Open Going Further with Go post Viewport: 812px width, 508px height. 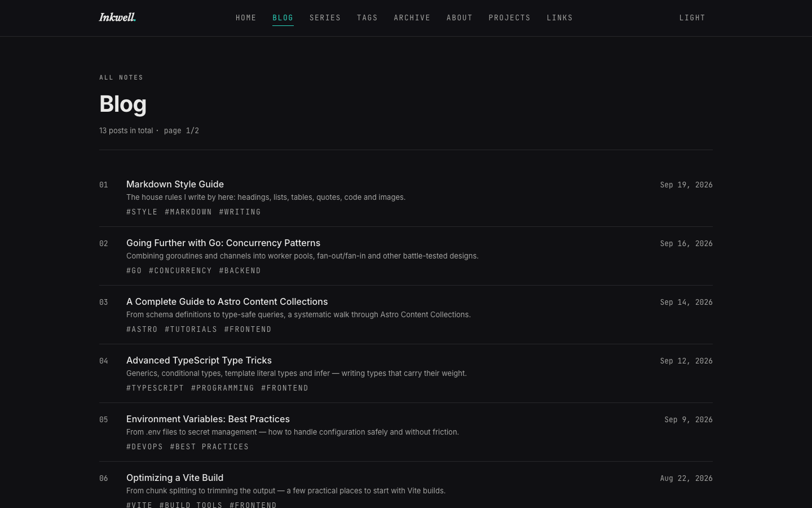(x=223, y=243)
